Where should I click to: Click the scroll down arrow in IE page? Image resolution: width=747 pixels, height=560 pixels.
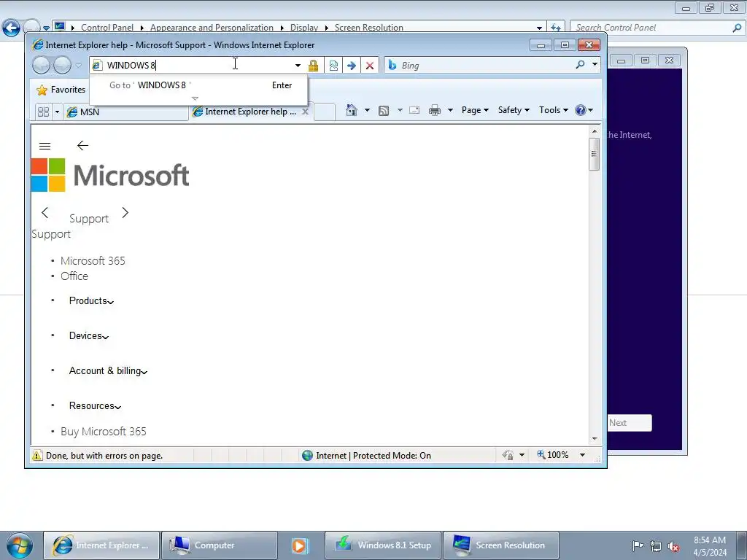click(x=594, y=438)
